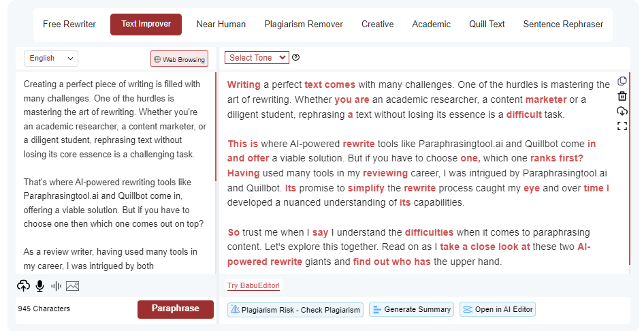The image size is (644, 331).
Task: Click the highlighted word 'Having'
Action: [x=244, y=173]
